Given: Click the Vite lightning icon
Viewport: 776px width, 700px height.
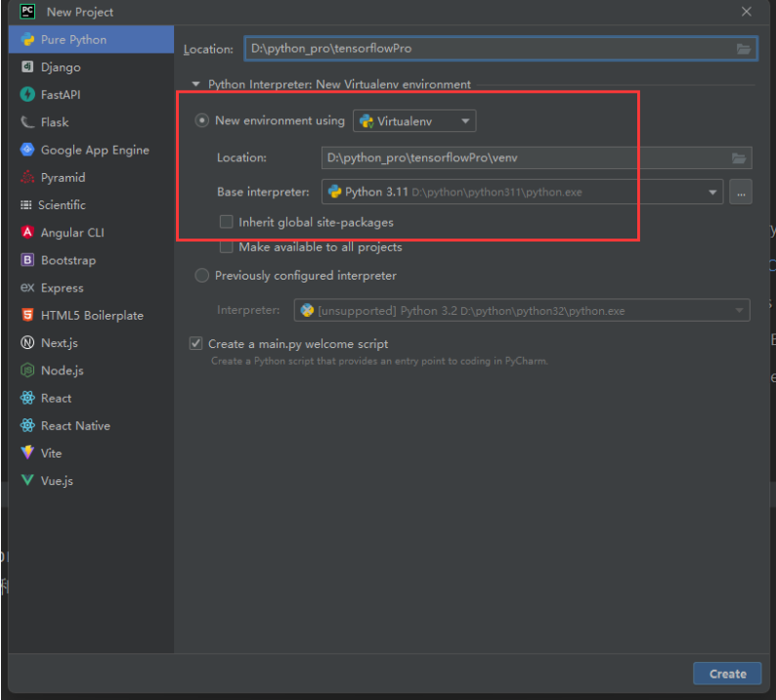Looking at the screenshot, I should coord(27,453).
